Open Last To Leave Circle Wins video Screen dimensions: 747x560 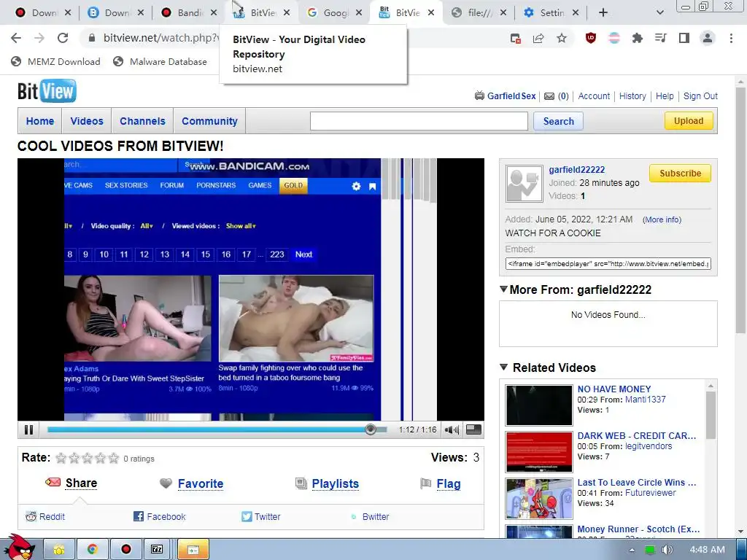tap(636, 483)
